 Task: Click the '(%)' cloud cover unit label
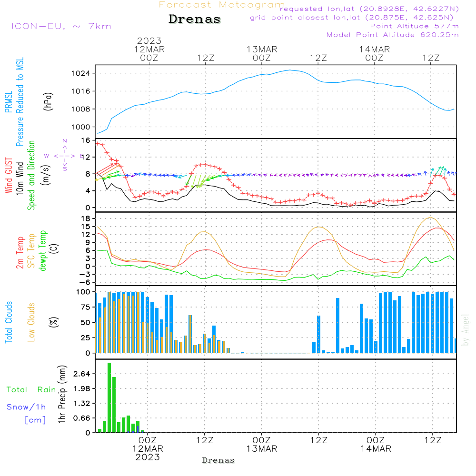(53, 322)
